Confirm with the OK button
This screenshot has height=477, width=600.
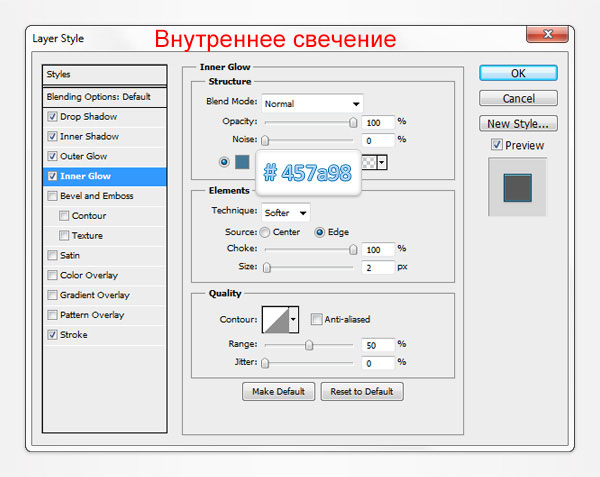pos(518,73)
